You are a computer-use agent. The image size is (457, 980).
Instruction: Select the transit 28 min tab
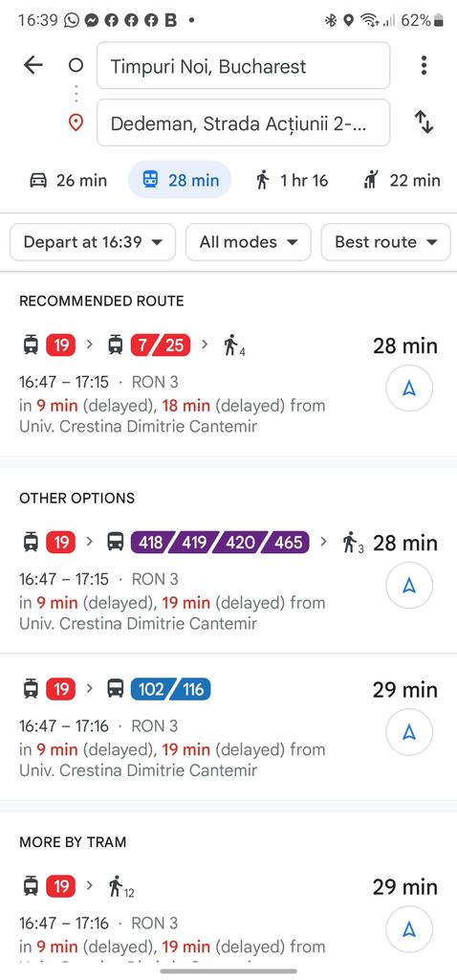(180, 180)
